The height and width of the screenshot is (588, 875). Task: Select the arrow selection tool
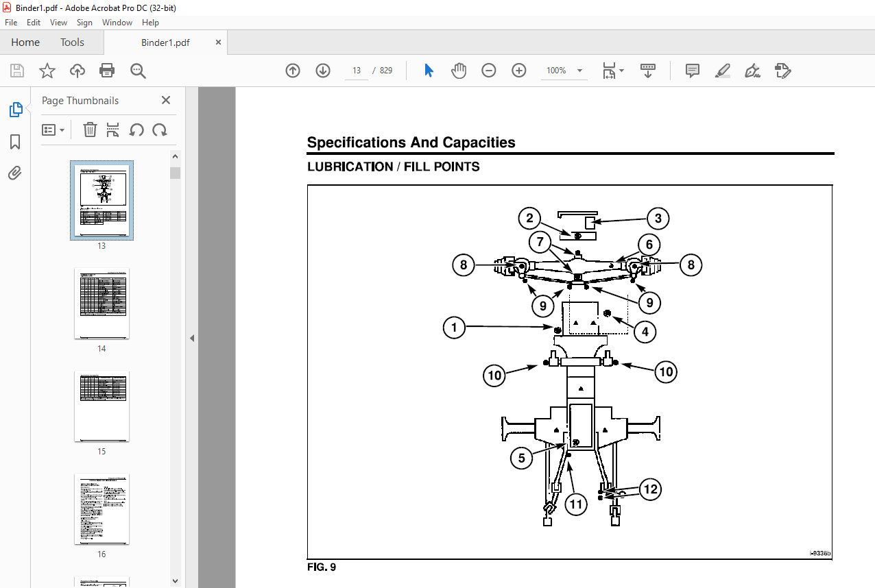pyautogui.click(x=429, y=71)
